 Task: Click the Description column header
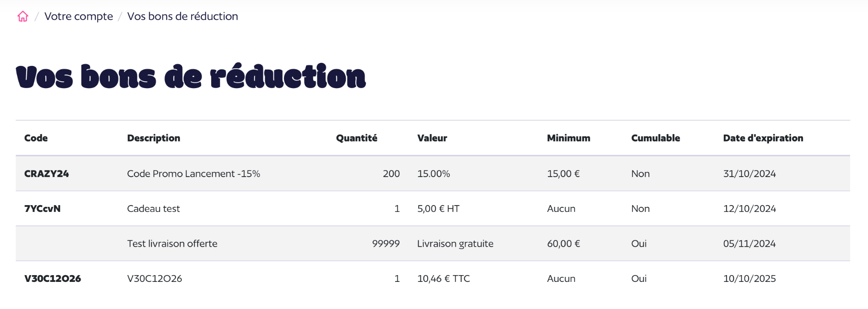tap(154, 138)
